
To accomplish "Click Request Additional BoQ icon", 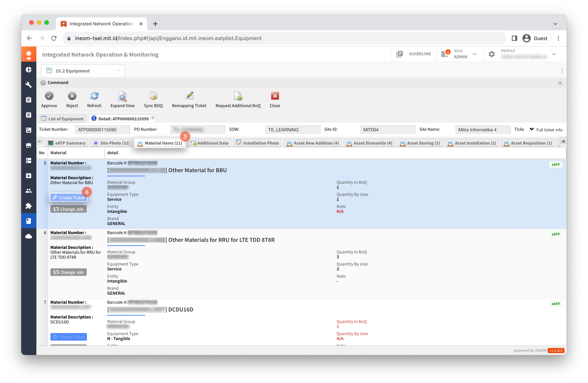I will [x=238, y=96].
